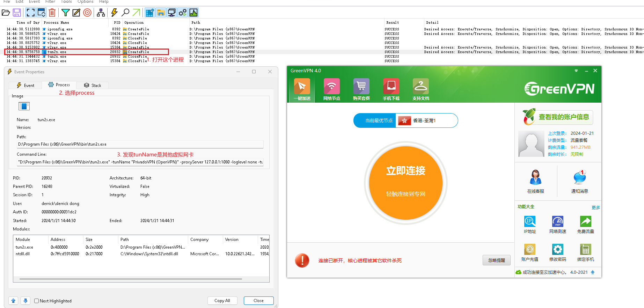This screenshot has height=308, width=644.
Task: Click the process Path text field
Action: coord(140,144)
